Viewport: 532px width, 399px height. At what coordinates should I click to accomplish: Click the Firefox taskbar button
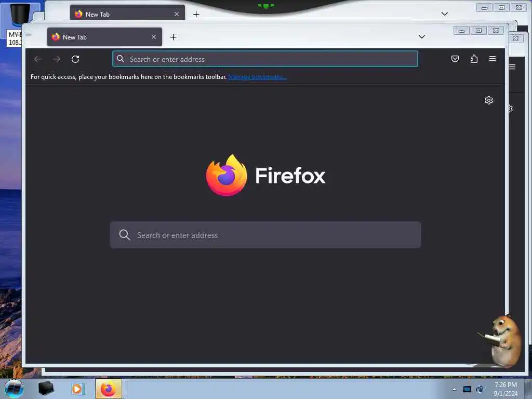[x=109, y=389]
